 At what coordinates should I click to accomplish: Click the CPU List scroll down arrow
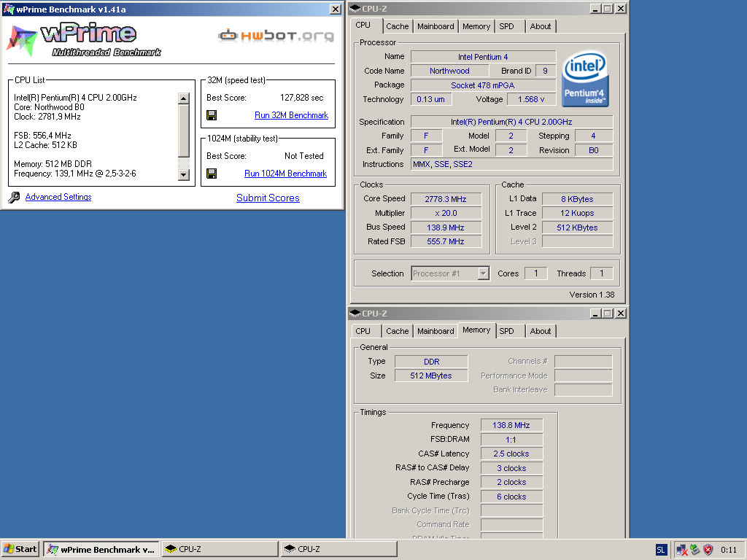(183, 175)
